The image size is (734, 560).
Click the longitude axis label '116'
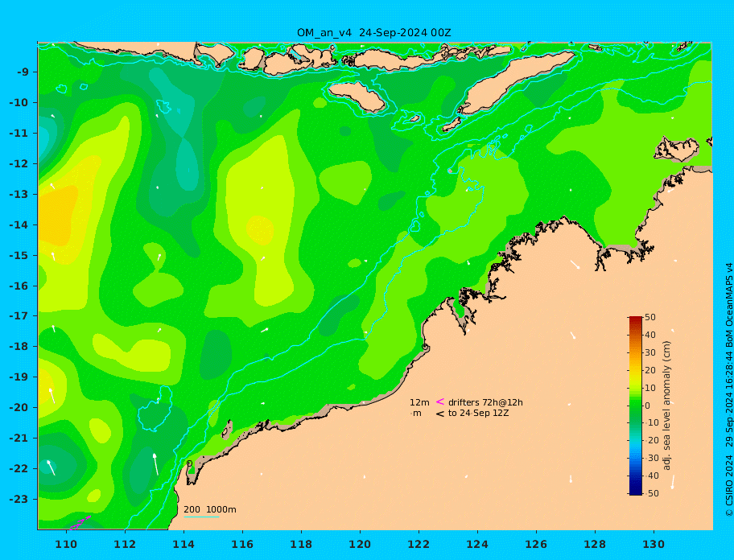point(242,544)
